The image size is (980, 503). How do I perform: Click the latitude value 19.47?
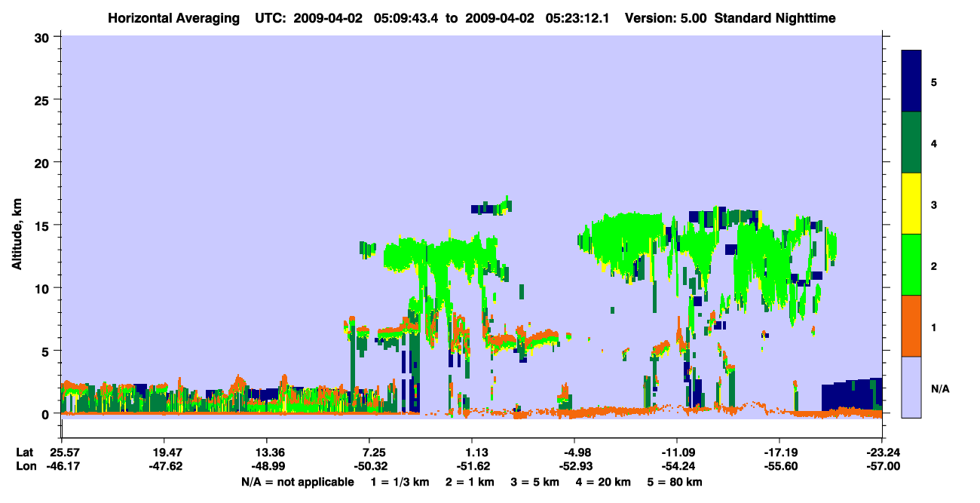click(x=164, y=452)
